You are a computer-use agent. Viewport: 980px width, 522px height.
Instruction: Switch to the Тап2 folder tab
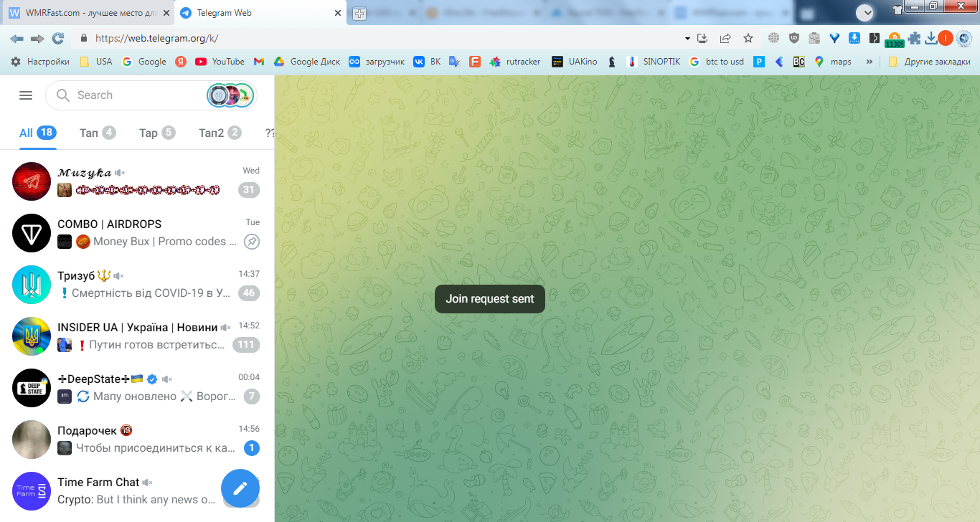220,133
